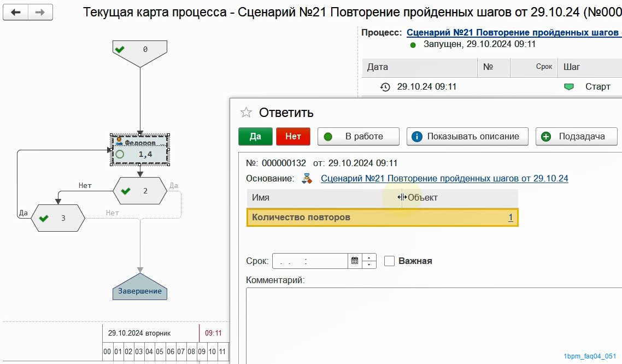Click the Нет label on node 2's branch
The width and height of the screenshot is (622, 364).
85,185
